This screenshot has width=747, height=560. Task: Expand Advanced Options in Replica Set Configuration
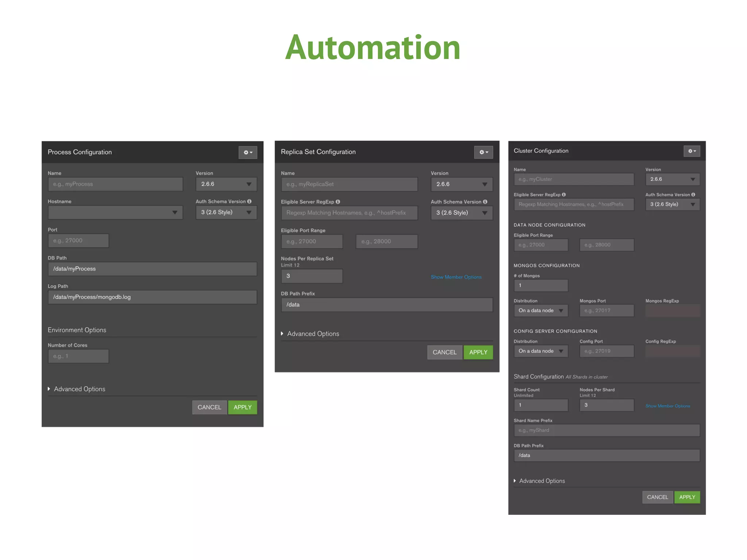310,334
